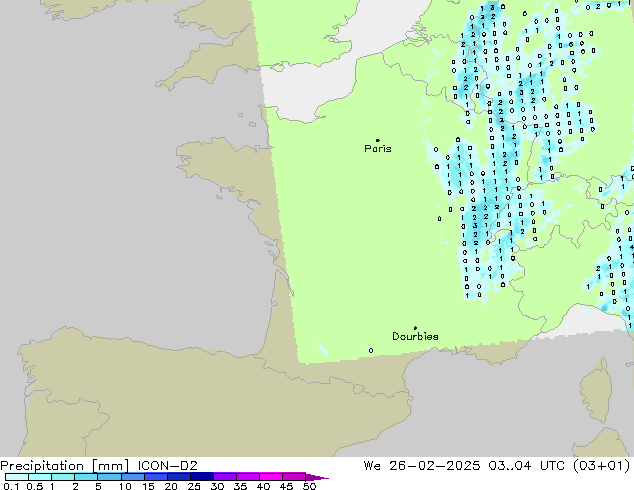Pick the legend swatch between 30 and 35

click(x=225, y=477)
